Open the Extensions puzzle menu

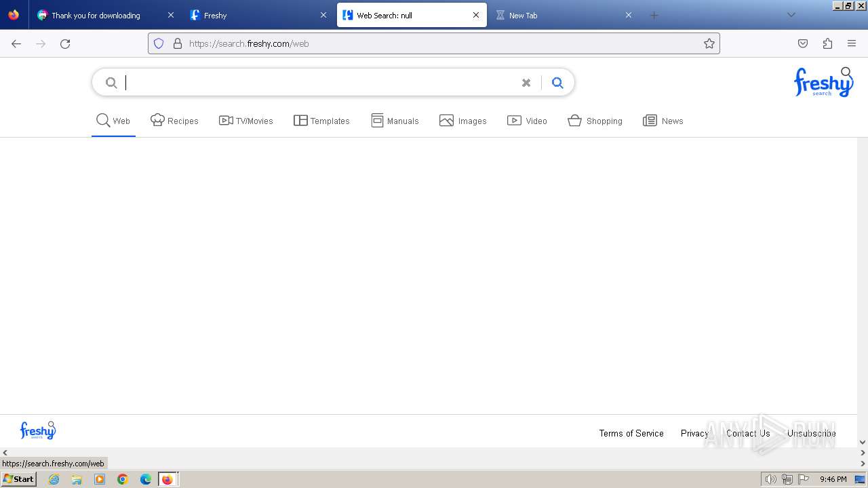[827, 43]
